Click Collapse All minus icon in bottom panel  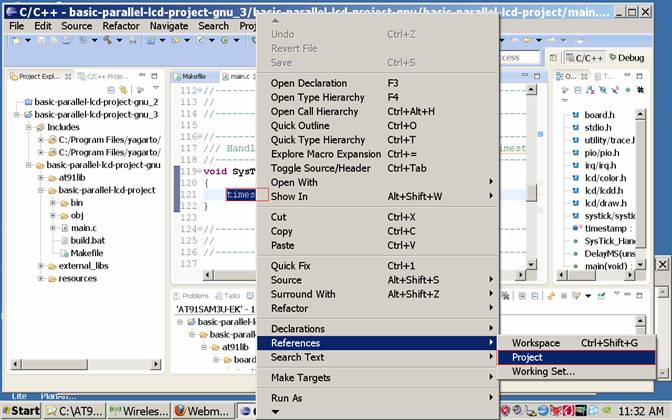(x=535, y=296)
